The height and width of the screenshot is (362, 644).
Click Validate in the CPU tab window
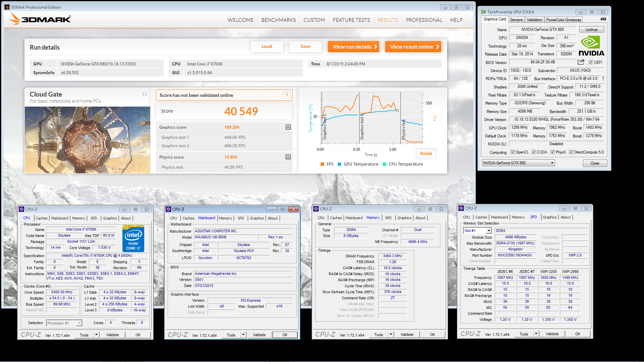[x=112, y=335]
